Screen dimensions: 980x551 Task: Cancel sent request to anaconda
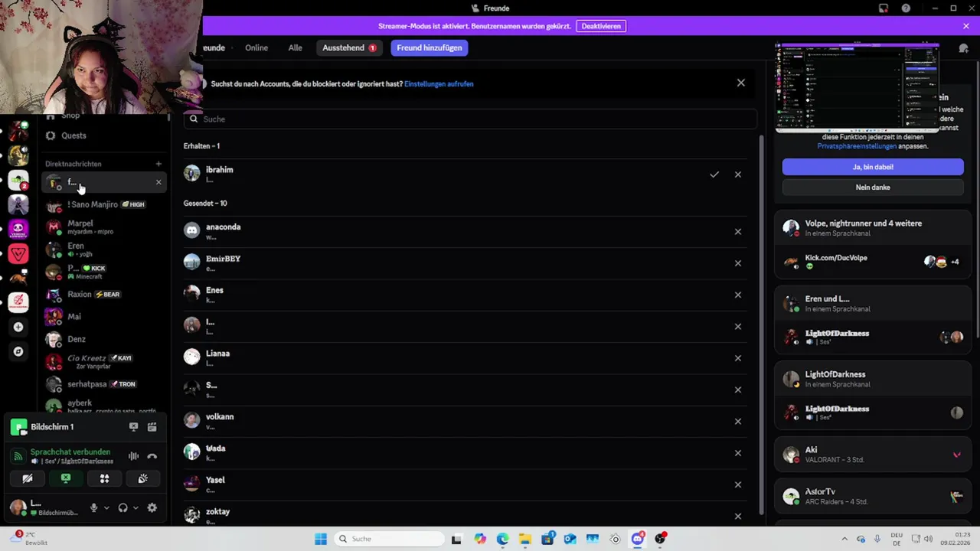738,232
